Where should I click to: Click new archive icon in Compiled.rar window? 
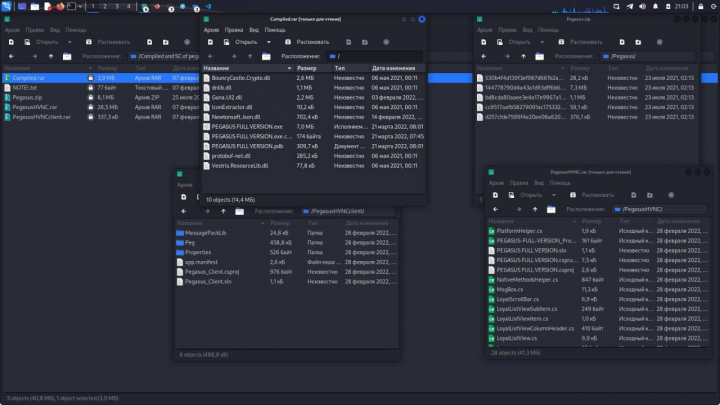tap(210, 42)
